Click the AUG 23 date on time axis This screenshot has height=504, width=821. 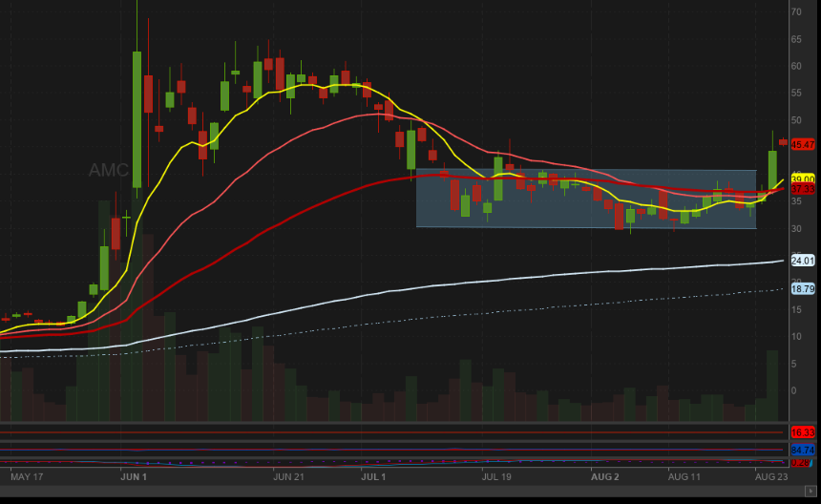pos(769,475)
